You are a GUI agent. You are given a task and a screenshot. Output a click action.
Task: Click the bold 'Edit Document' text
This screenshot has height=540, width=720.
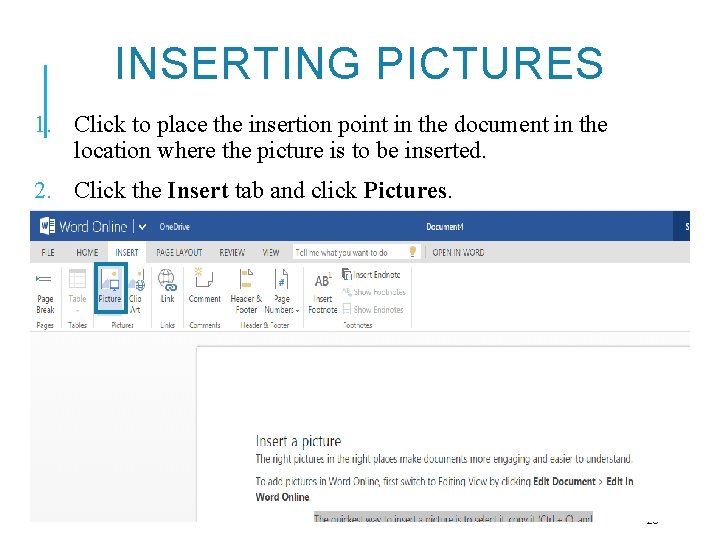(564, 481)
